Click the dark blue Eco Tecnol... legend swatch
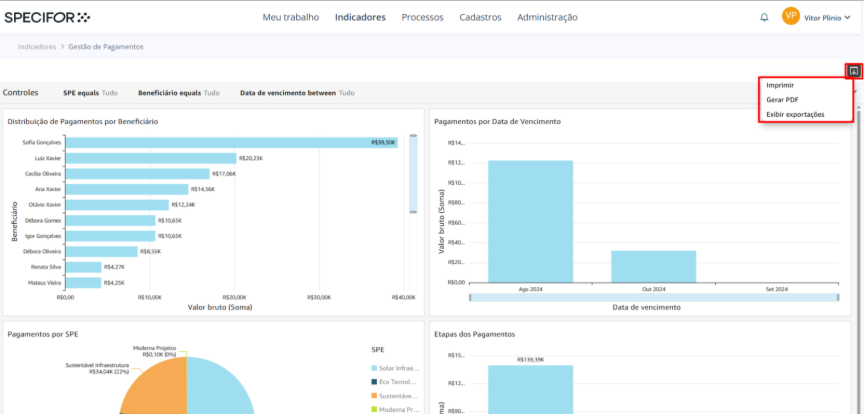 375,382
